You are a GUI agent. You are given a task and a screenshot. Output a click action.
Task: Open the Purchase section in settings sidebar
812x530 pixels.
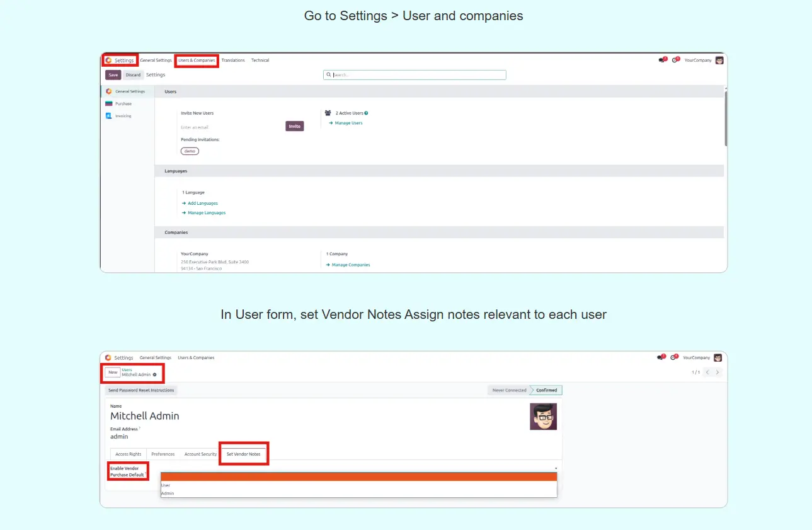pyautogui.click(x=123, y=104)
